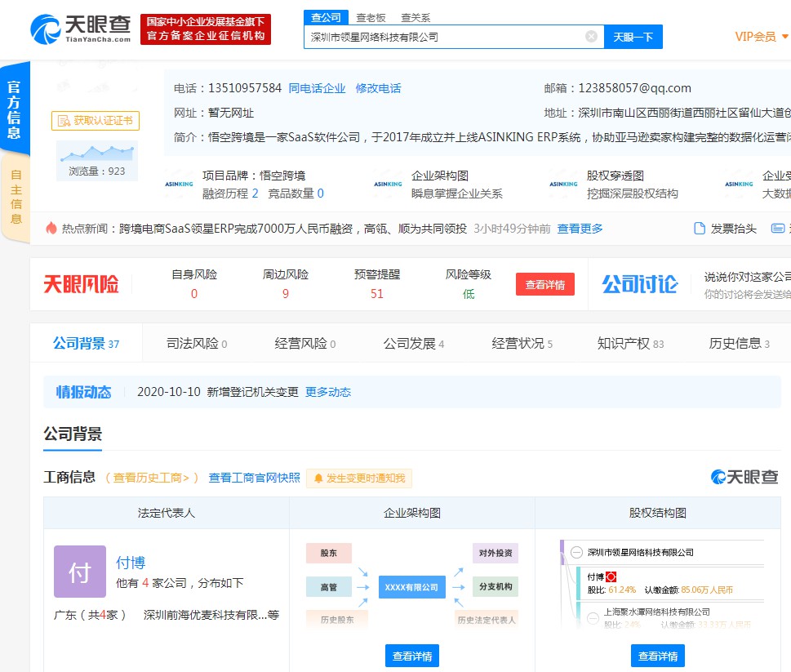Viewport: 791px width, 672px height.
Task: Open 深圳前海优麦科技有限...等 company link
Action: click(211, 615)
